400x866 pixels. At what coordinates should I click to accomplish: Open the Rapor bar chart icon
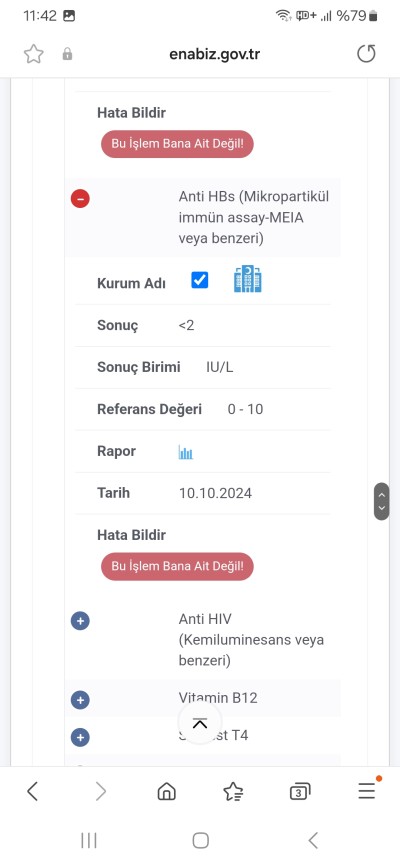click(186, 453)
